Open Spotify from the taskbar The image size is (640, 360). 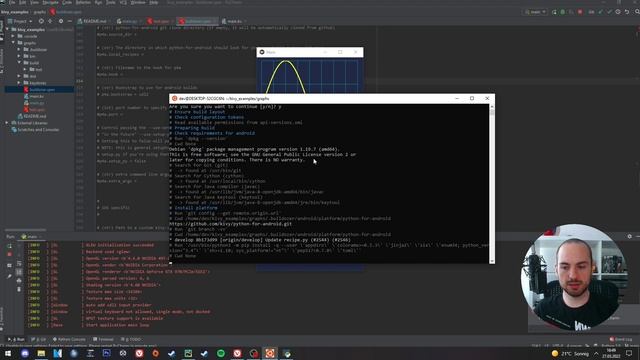tap(221, 353)
